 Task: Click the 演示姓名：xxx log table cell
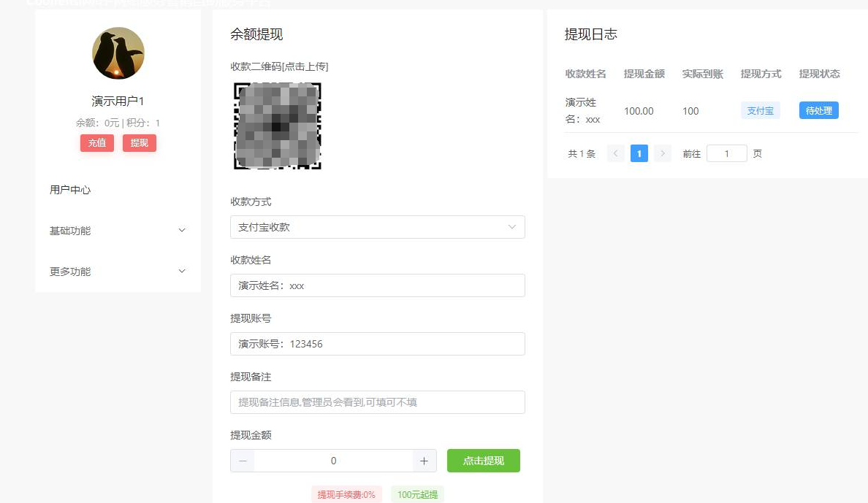[x=582, y=111]
